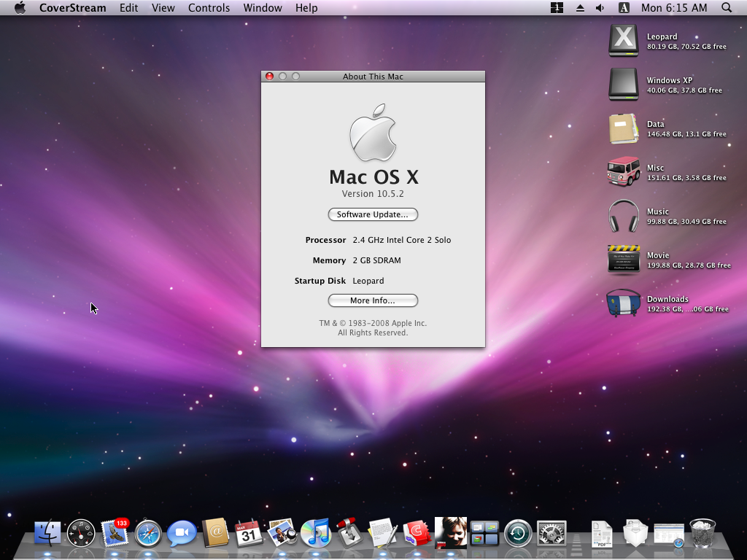Screen dimensions: 747x560
Task: Click the Version 10.5.2 text
Action: tap(373, 194)
